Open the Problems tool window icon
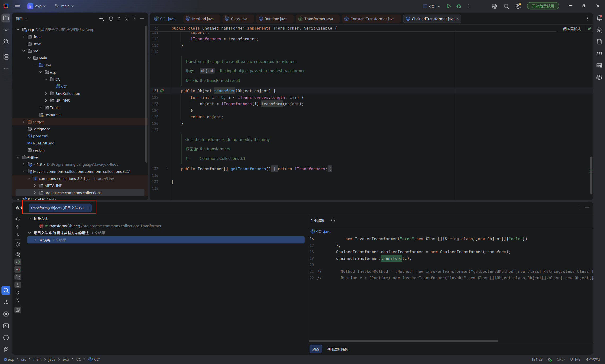 click(x=6, y=338)
